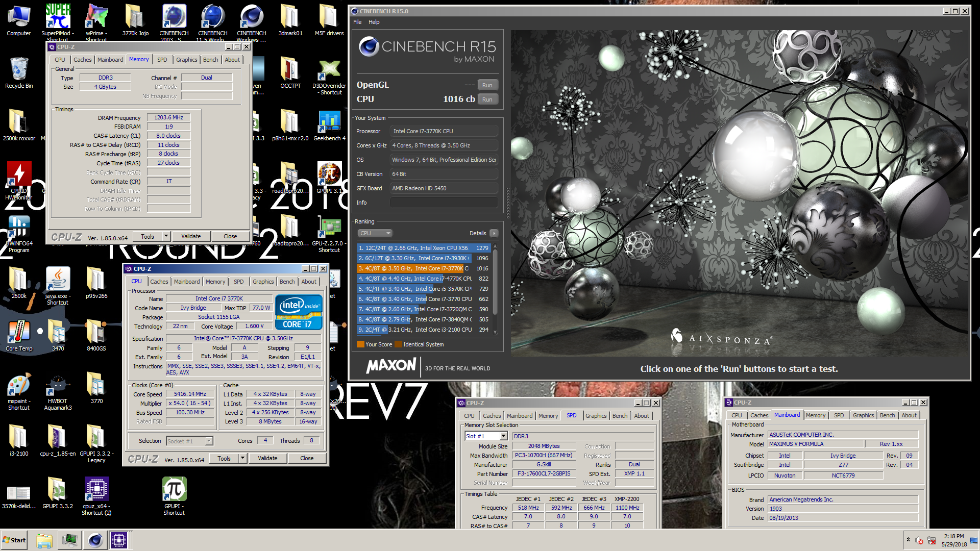
Task: Click the Identical System color swatch
Action: pos(398,344)
